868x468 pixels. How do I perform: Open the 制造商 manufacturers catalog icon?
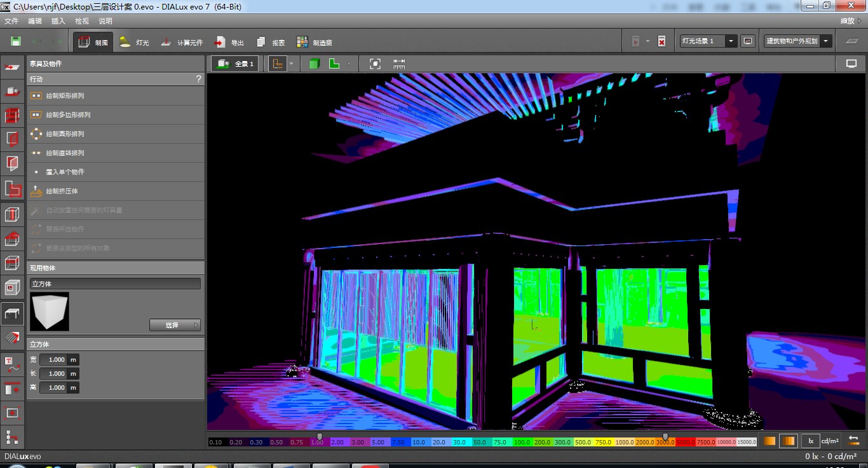point(303,43)
